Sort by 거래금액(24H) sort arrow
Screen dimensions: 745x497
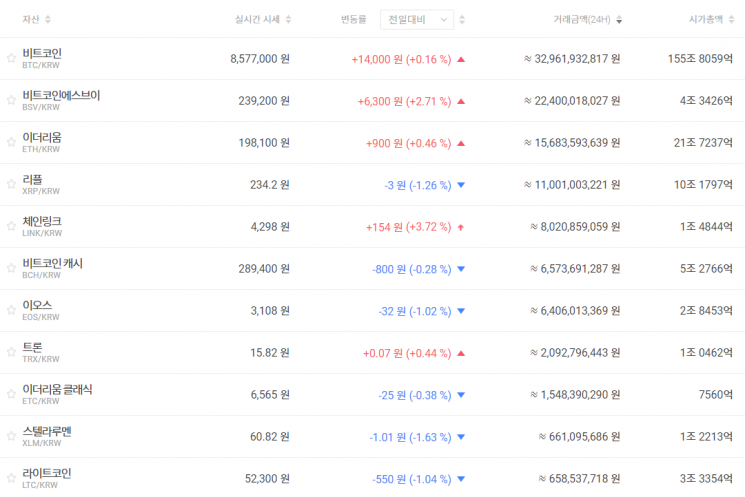click(x=619, y=19)
